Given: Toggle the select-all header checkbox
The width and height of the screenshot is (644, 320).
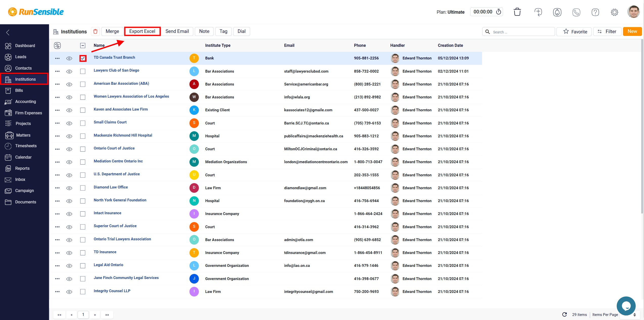Looking at the screenshot, I should pyautogui.click(x=83, y=46).
